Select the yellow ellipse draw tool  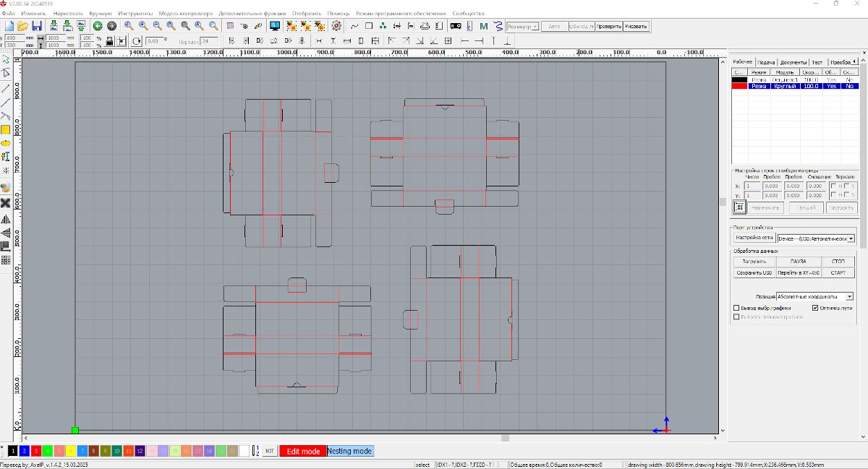(x=6, y=144)
